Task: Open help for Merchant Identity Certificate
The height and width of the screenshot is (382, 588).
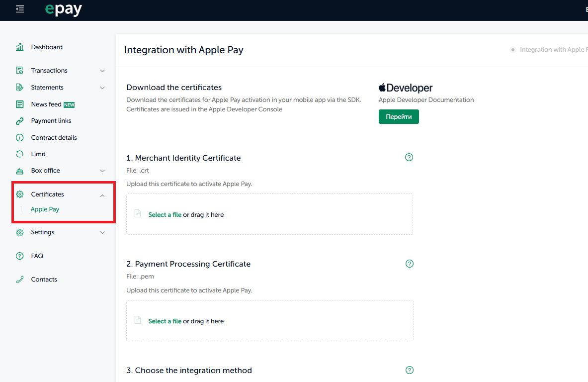Action: (x=409, y=157)
